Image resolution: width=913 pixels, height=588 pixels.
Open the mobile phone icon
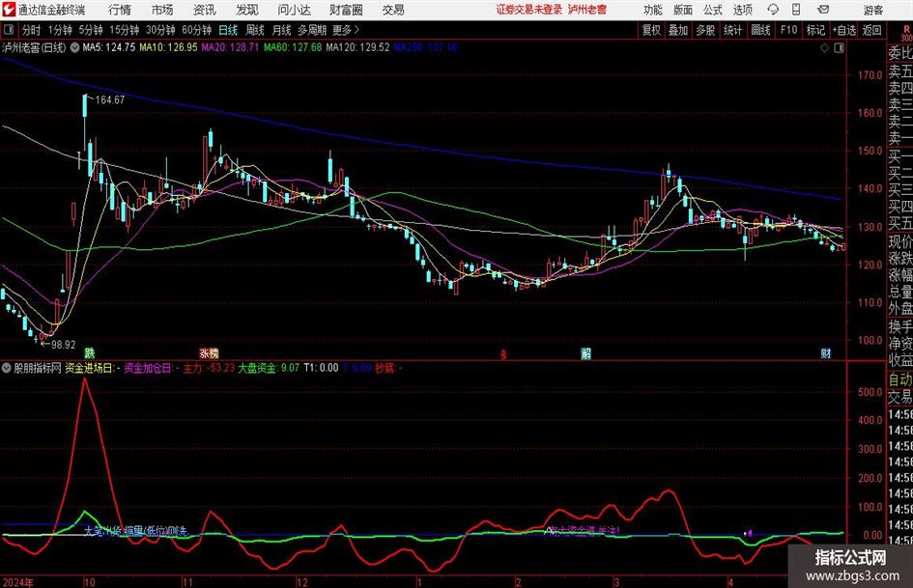click(796, 10)
